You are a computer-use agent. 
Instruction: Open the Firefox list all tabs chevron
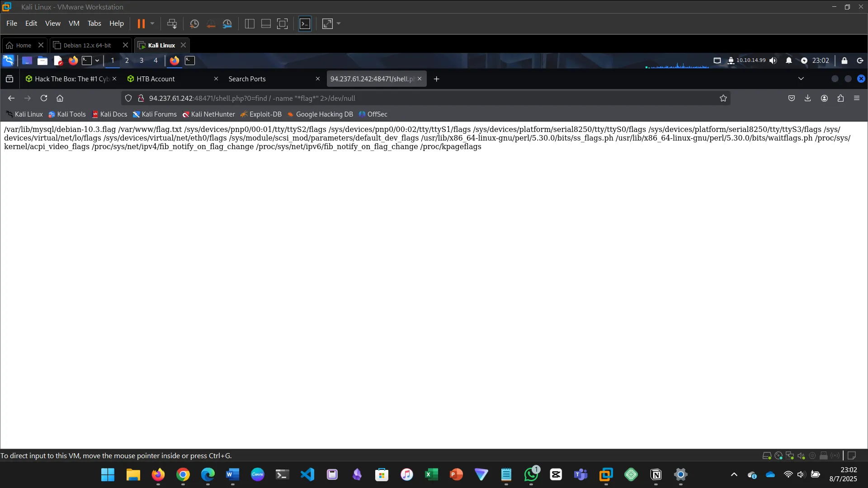[801, 79]
